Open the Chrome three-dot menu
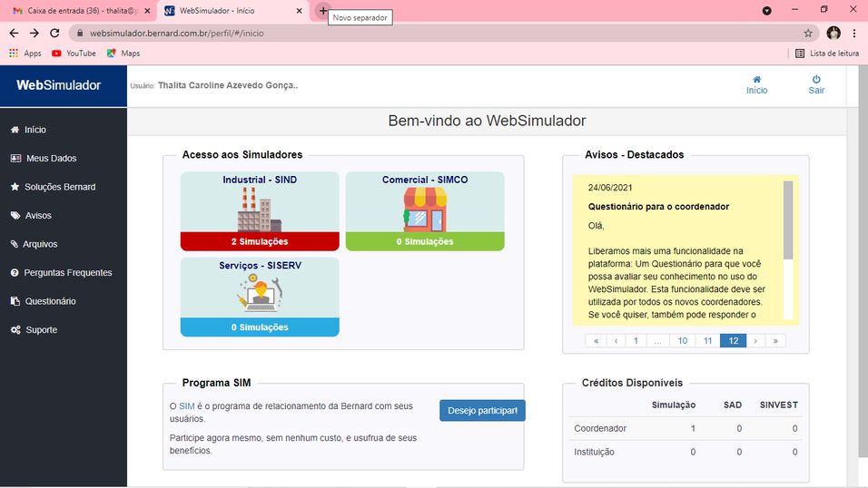The height and width of the screenshot is (488, 868). [x=853, y=33]
